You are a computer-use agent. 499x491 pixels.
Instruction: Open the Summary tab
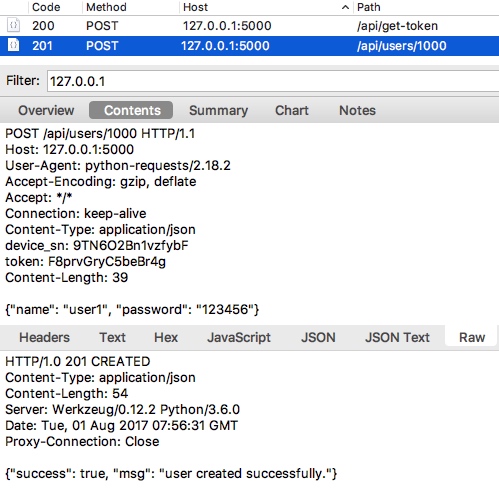(x=218, y=110)
